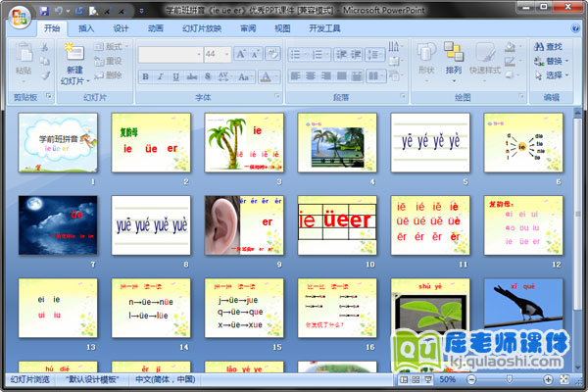This screenshot has height=392, width=588.
Task: Click the 新建幻灯片 new slide icon
Action: click(x=74, y=52)
